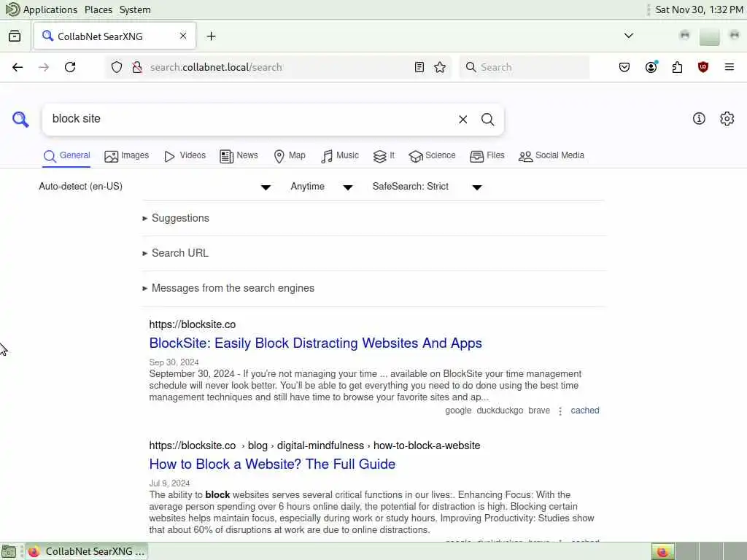The image size is (747, 560).
Task: Click the browser address bar
Action: pos(279,67)
